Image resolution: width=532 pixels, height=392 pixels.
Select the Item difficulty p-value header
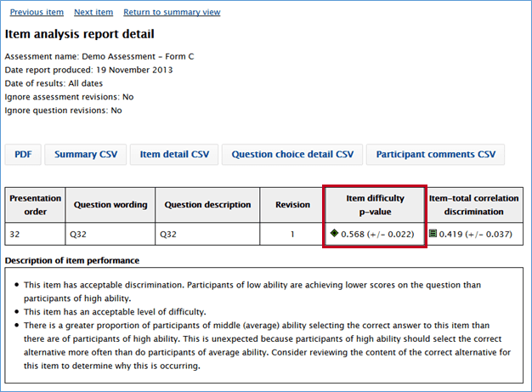375,205
